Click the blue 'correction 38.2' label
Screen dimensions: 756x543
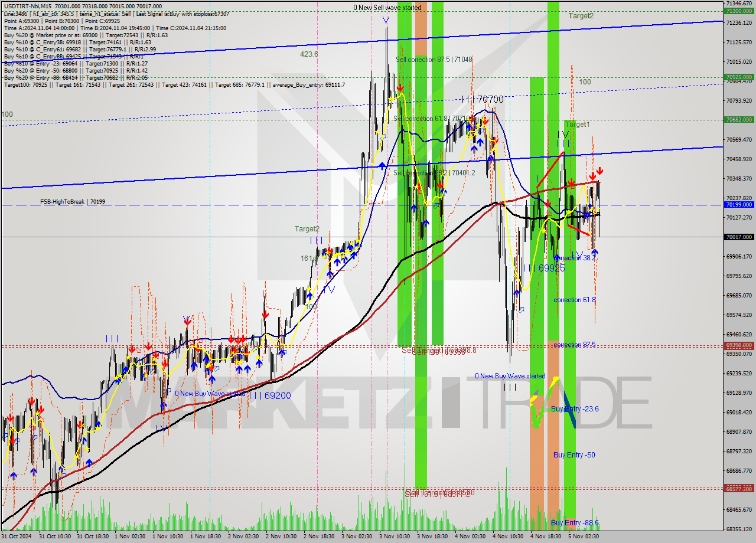tap(575, 258)
